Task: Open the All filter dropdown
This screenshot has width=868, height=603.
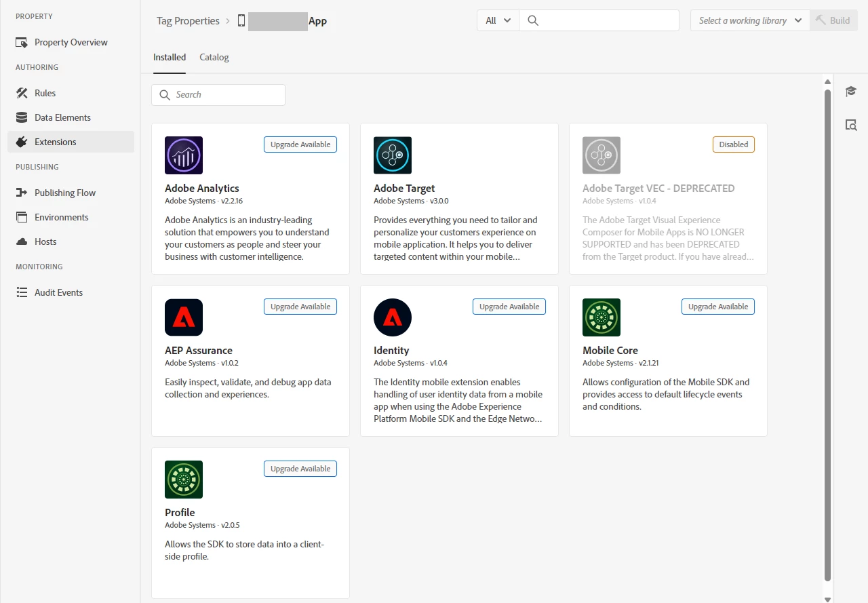Action: point(498,20)
